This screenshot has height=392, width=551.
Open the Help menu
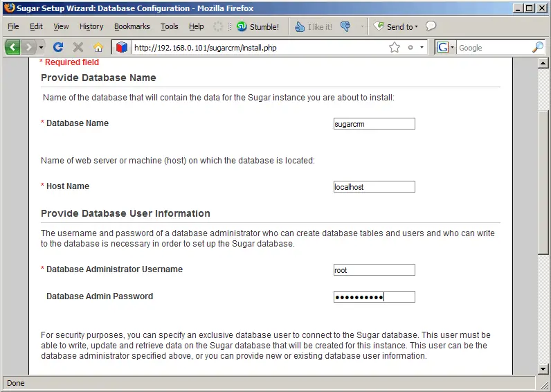(197, 26)
